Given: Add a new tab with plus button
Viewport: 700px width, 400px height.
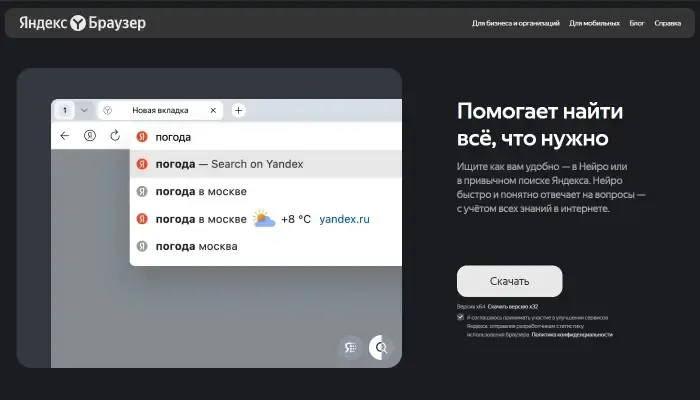Looking at the screenshot, I should click(x=238, y=110).
